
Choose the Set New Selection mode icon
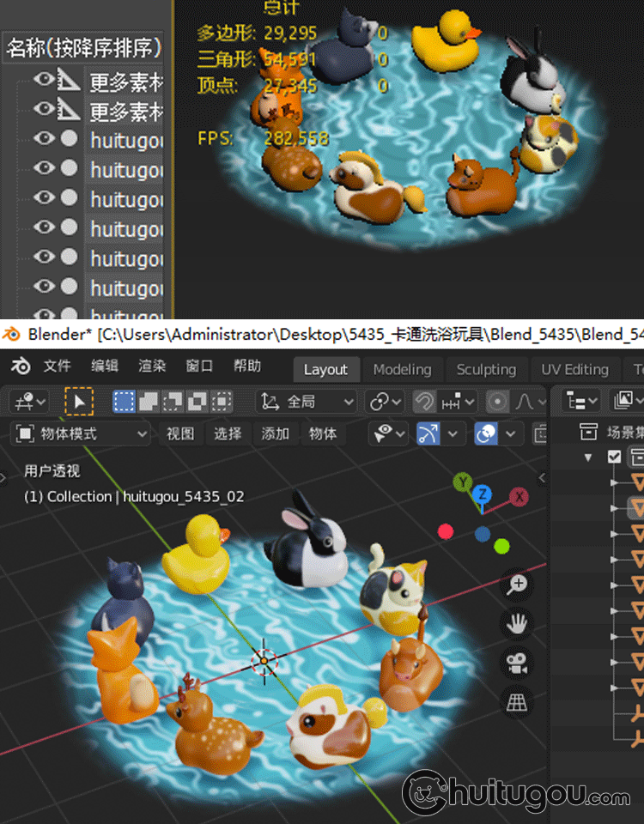coord(124,402)
